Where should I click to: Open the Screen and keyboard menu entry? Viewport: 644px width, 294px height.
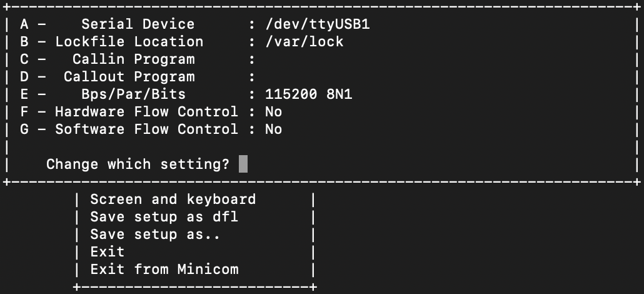click(173, 200)
